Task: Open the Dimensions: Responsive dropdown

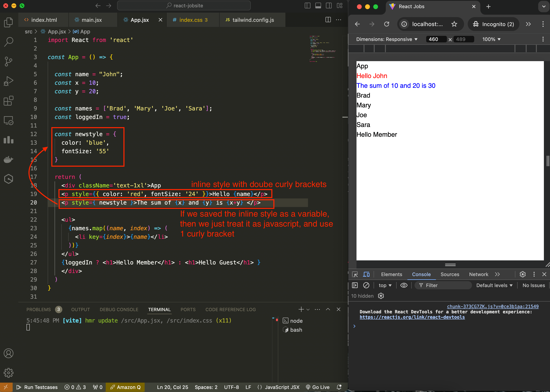Action: click(387, 39)
